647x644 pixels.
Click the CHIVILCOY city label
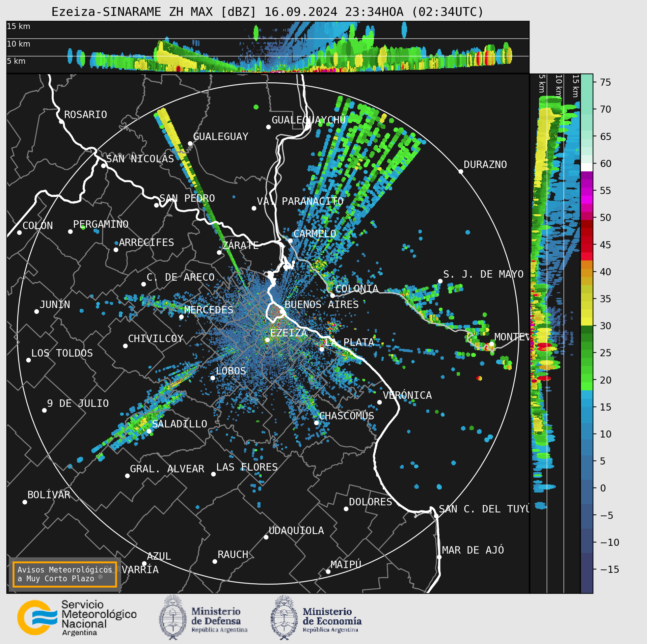pos(156,338)
